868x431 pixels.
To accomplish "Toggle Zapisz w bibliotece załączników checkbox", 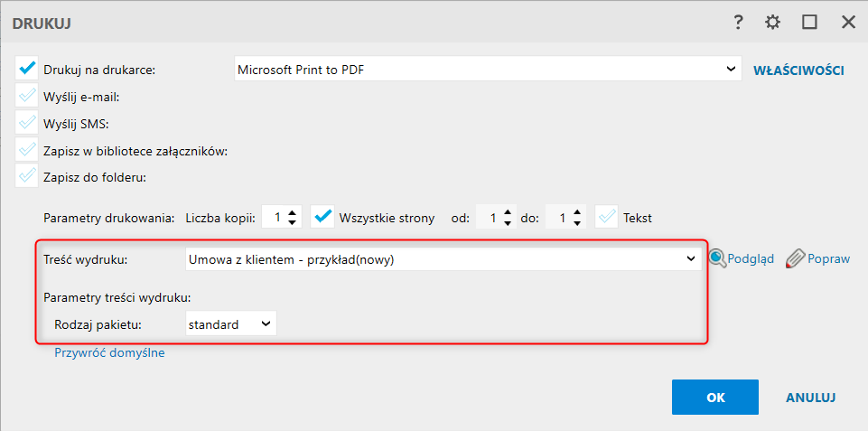I will click(27, 150).
